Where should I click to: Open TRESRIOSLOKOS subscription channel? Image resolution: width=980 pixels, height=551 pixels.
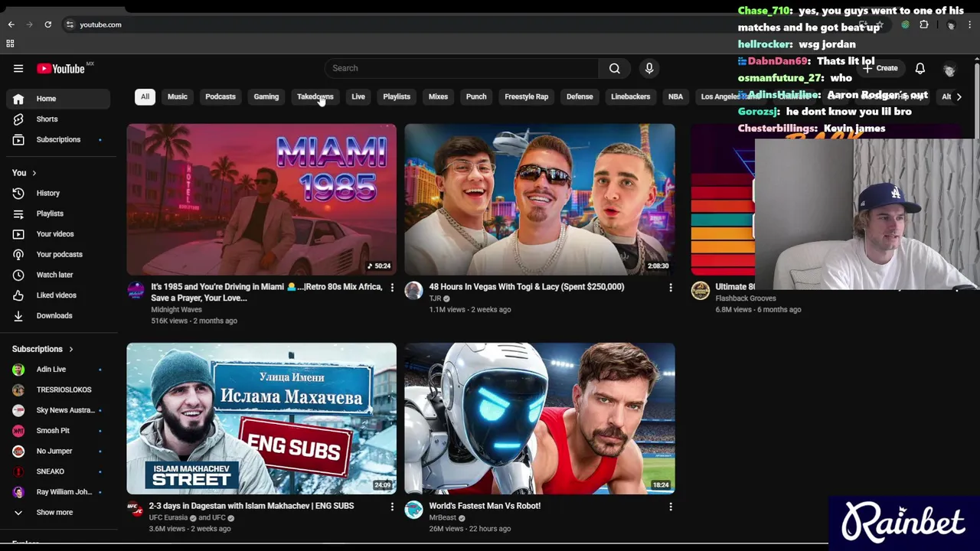coord(58,390)
